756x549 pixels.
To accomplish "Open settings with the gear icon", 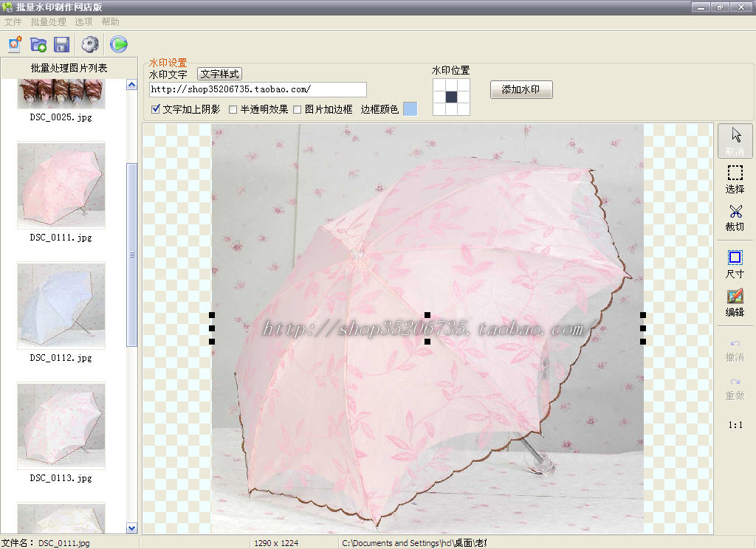I will 90,44.
